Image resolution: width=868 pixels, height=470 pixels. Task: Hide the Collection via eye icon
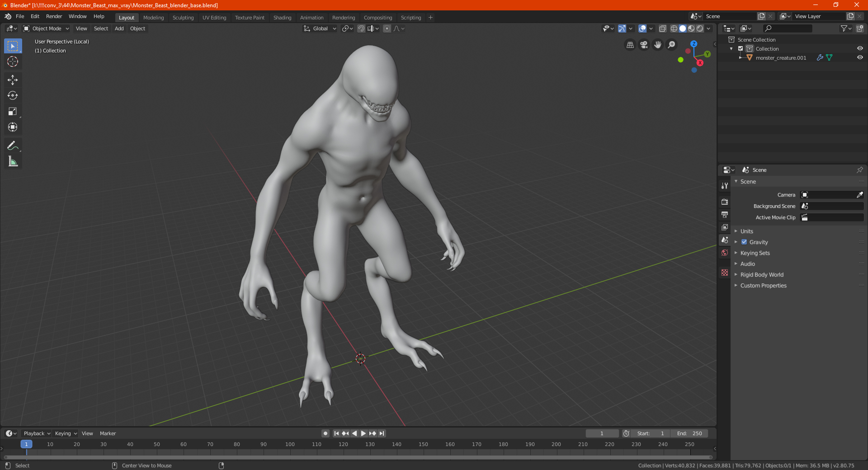(860, 48)
